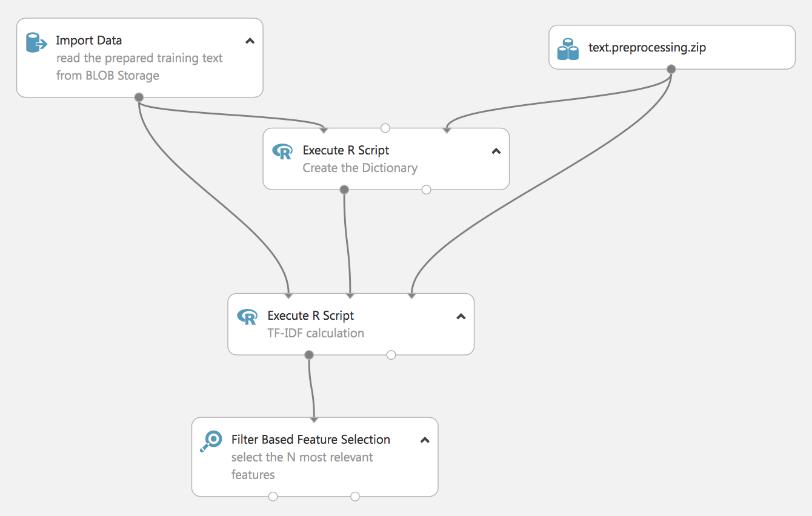Click the R icon on Create the Dictionary module
This screenshot has height=516, width=812.
point(282,151)
